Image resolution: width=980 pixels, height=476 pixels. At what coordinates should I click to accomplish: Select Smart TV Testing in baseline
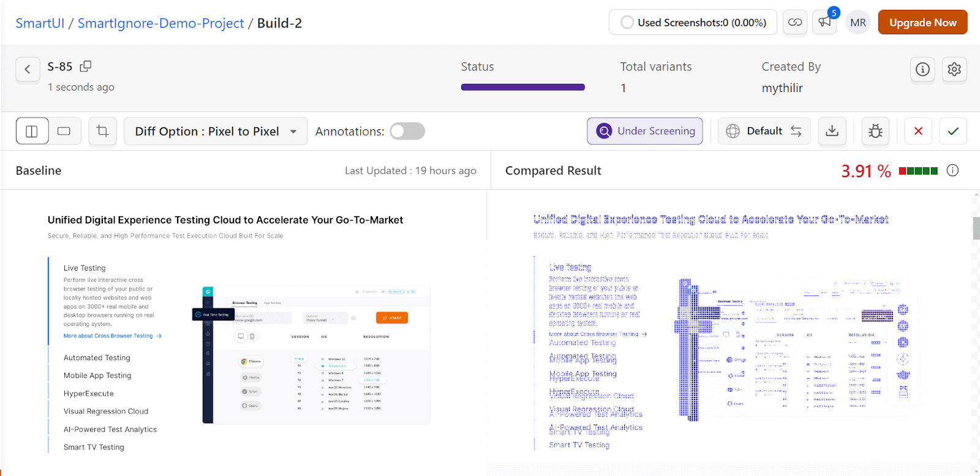point(94,447)
